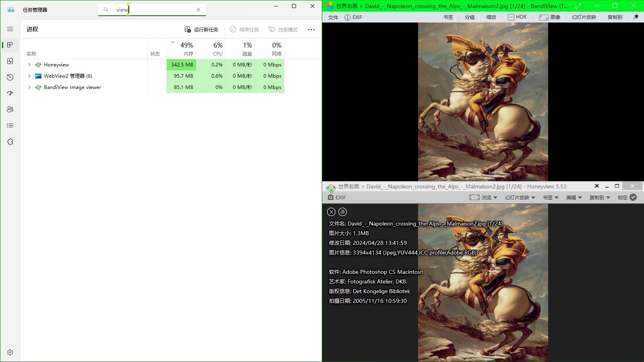Sort by the 网络 network column header
This screenshot has width=644, height=362.
click(270, 49)
